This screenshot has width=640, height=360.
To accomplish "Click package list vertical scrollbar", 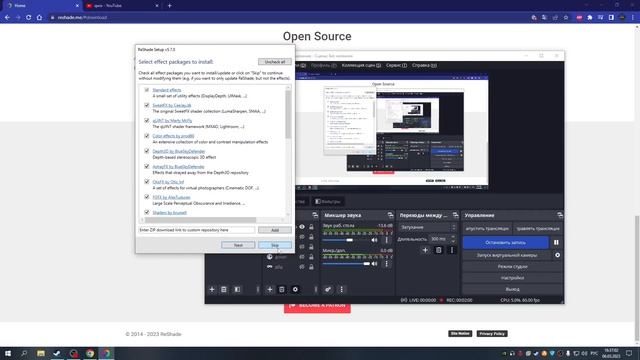I will click(x=288, y=114).
